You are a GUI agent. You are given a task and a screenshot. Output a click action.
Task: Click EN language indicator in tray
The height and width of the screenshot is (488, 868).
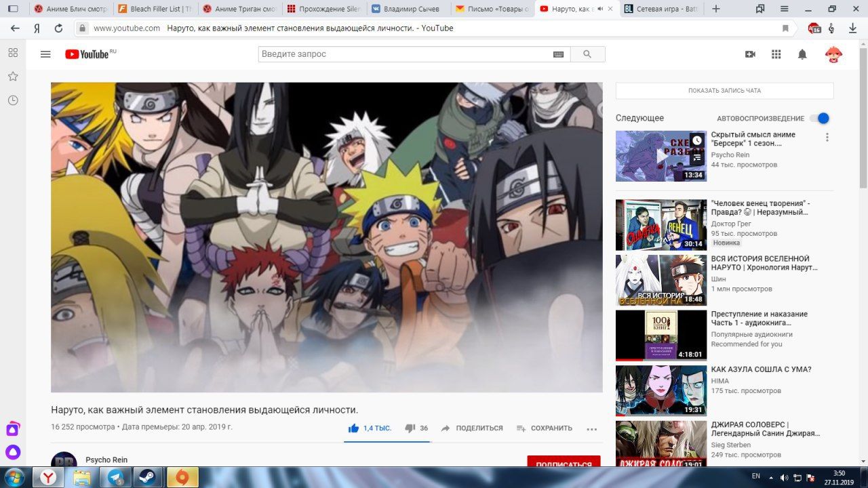click(x=756, y=476)
